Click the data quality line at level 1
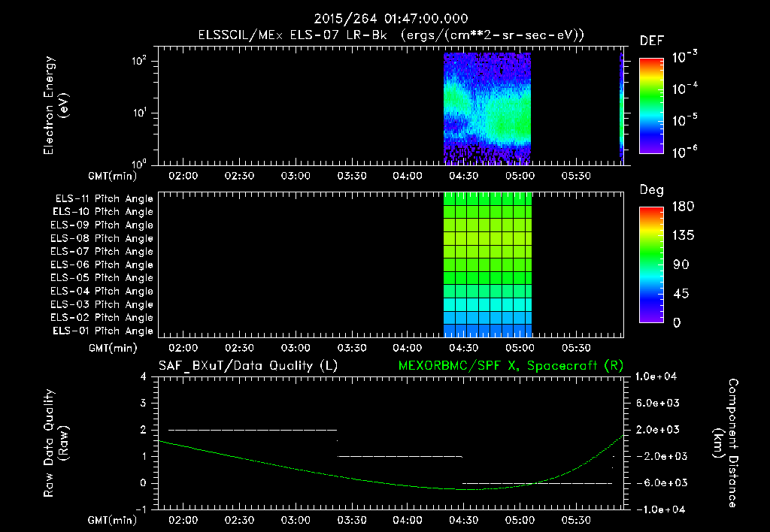Screen dimensions: 770x532 (x=400, y=456)
